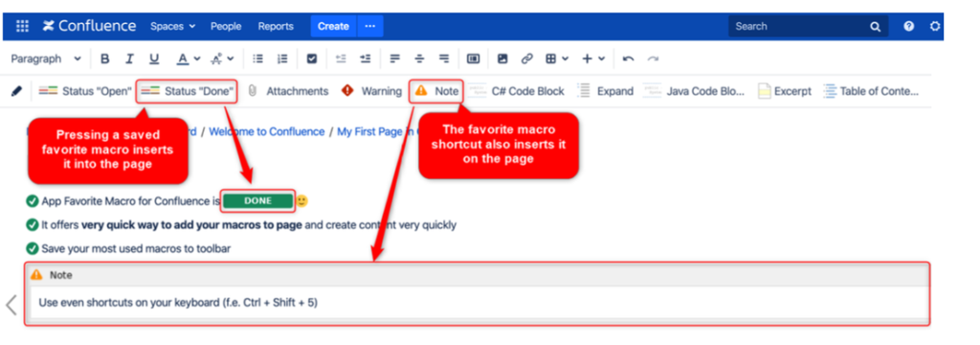Open the help question mark icon
Viewport: 980px width, 345px height.
pos(909,26)
